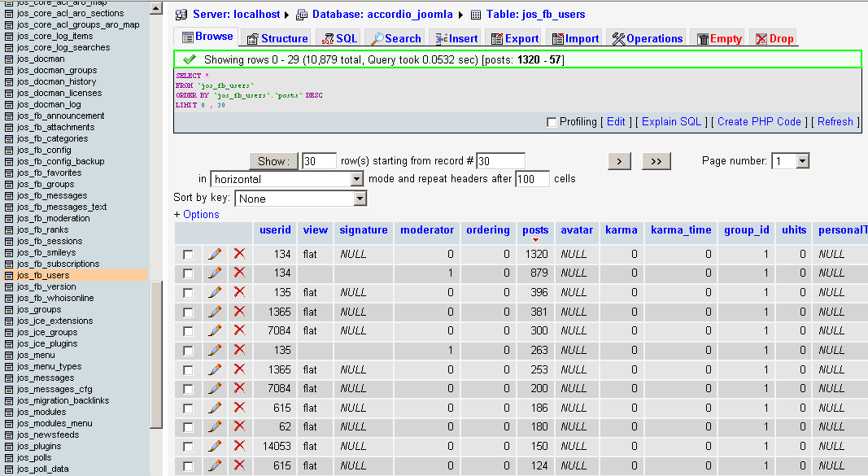Click the Show button
Screen dimensions: 868x476
pyautogui.click(x=273, y=161)
